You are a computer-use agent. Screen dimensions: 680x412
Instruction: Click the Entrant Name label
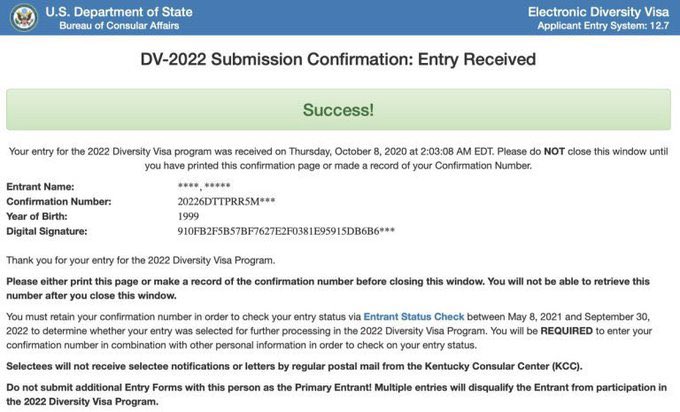42,186
